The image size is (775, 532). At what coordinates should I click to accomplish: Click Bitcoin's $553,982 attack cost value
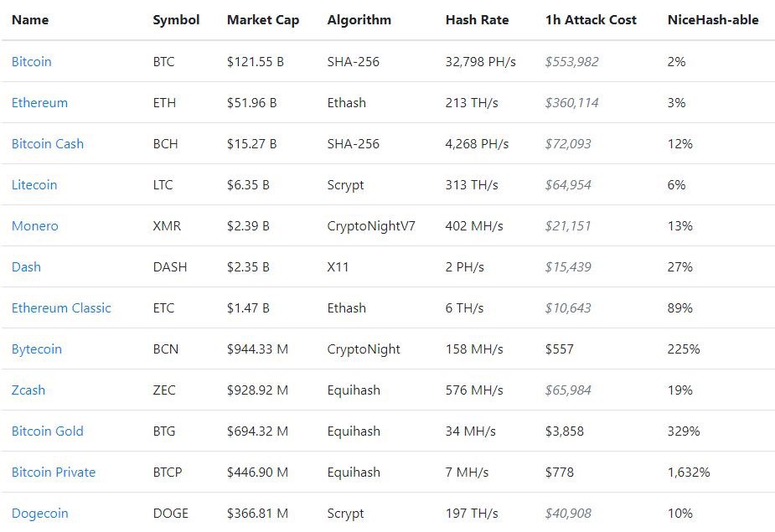coord(571,62)
